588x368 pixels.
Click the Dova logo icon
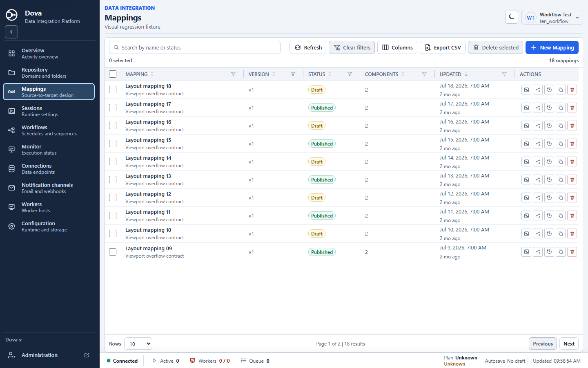pyautogui.click(x=11, y=15)
